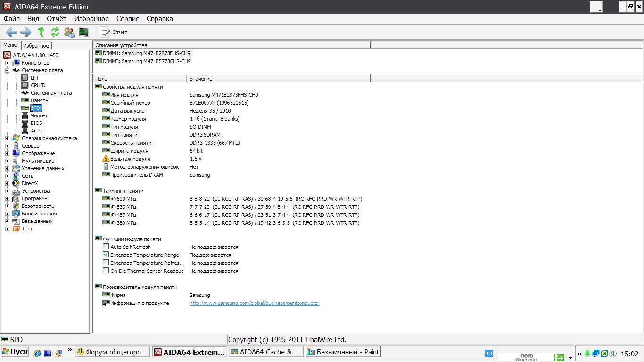Image resolution: width=644 pixels, height=362 pixels.
Task: Switch to AIDA64 Cache & ... taskbar window
Action: pyautogui.click(x=266, y=352)
